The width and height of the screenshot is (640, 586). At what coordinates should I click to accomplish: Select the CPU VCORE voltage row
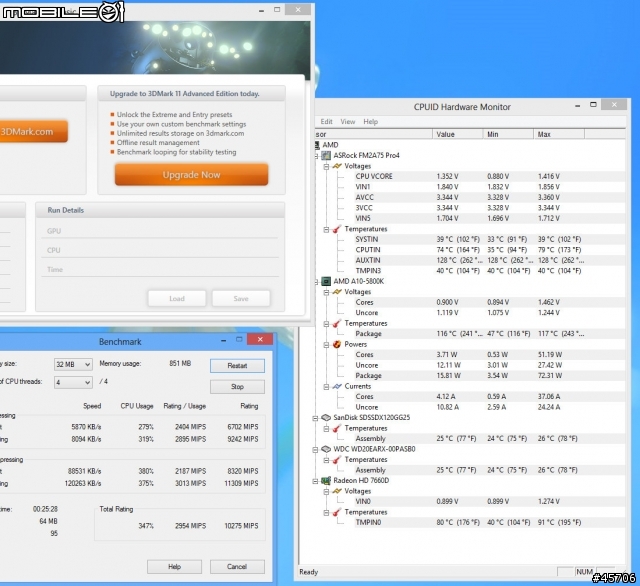pos(489,176)
